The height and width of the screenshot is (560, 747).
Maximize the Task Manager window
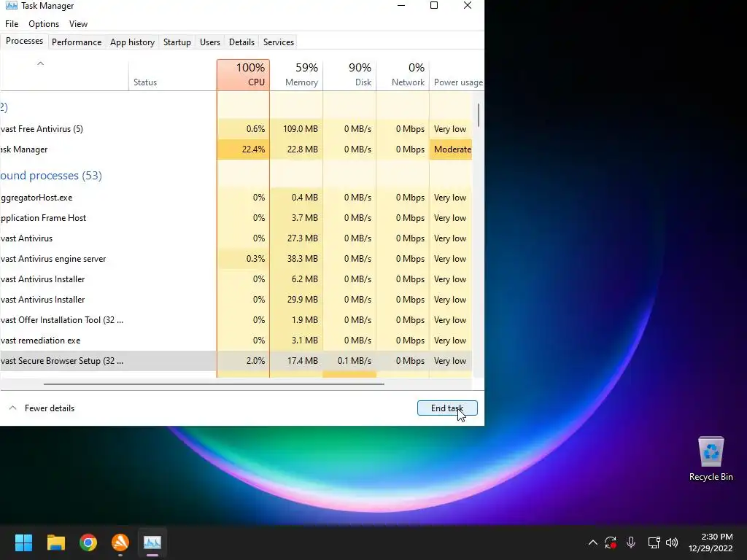click(x=434, y=5)
